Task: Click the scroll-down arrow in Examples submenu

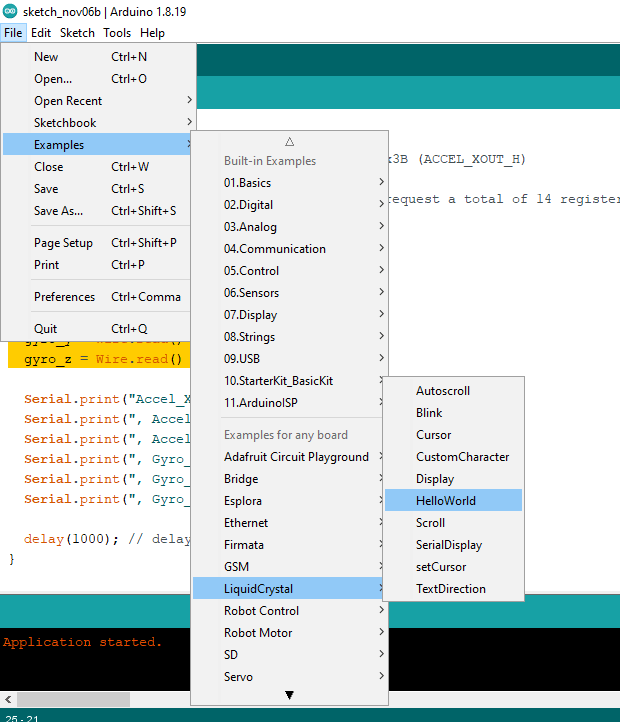Action: tap(289, 695)
